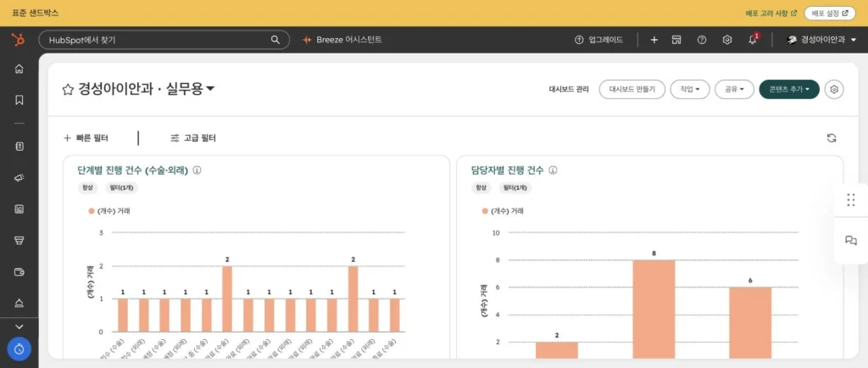Viewport: 868px width, 368px height.
Task: Click 대시보드 관리 link
Action: point(569,89)
